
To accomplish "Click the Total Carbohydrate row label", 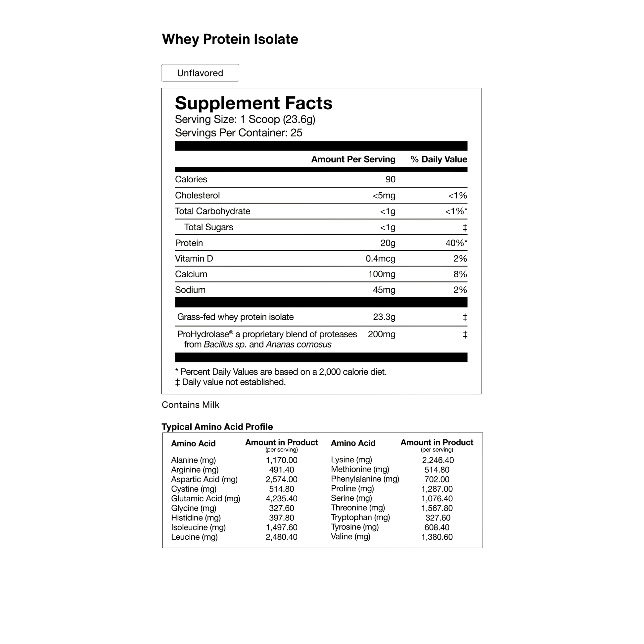I will pos(212,211).
